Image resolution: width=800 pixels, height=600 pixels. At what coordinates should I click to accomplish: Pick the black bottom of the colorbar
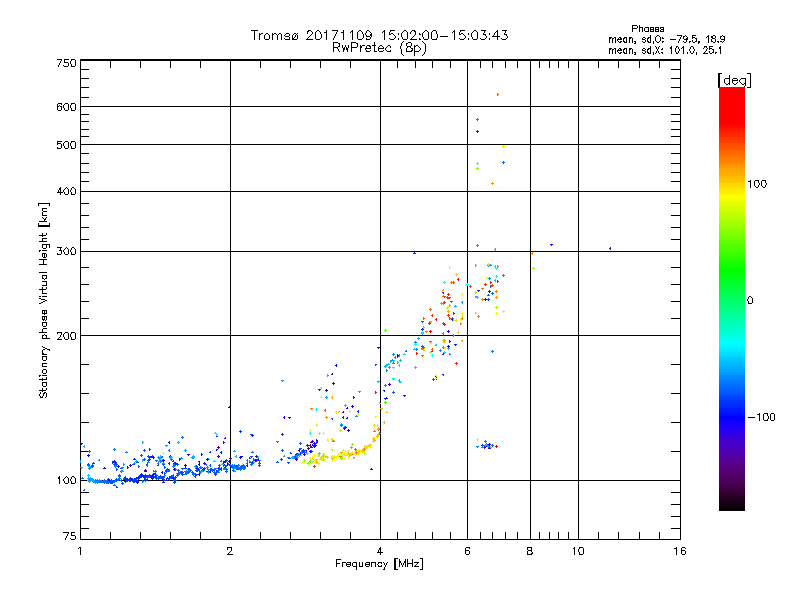(731, 505)
